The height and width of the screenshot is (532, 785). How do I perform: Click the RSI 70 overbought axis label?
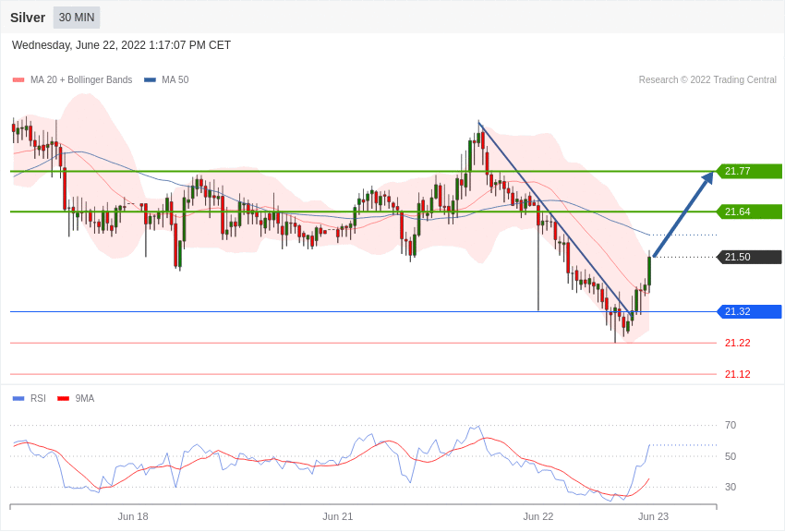(731, 425)
